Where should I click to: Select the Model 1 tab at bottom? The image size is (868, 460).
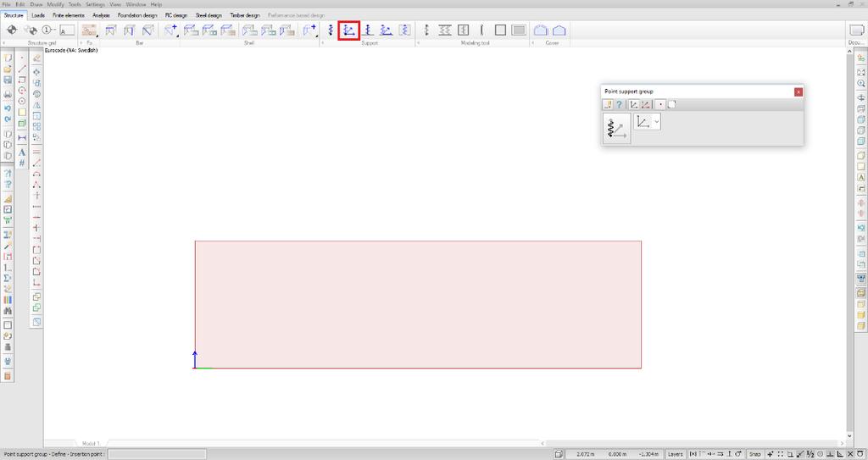click(91, 443)
